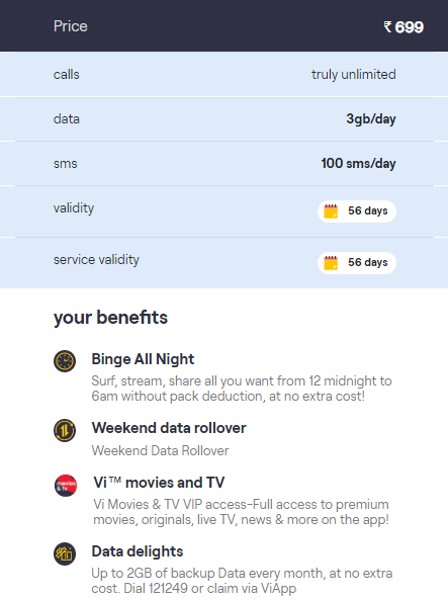Open the Weekend data rollover heading
The width and height of the screenshot is (448, 600).
(169, 428)
